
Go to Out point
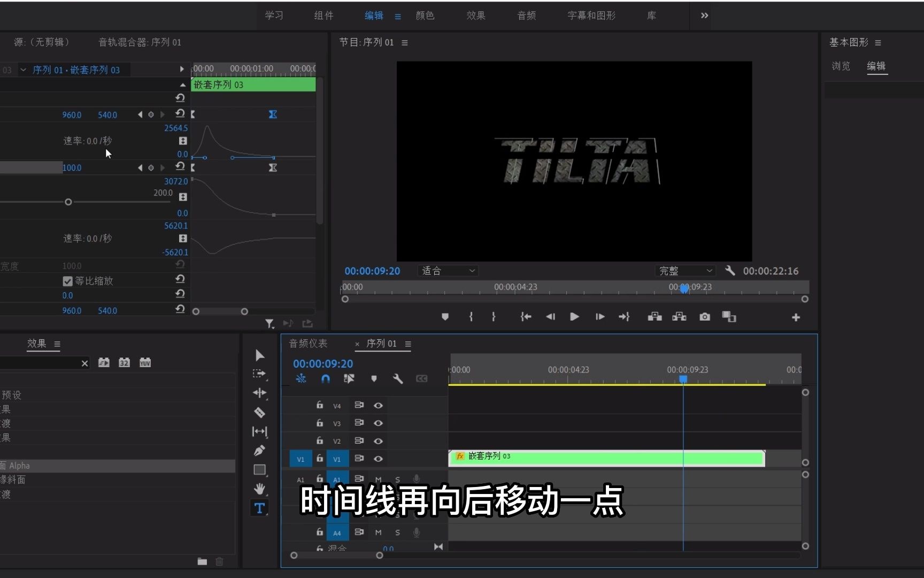(624, 317)
